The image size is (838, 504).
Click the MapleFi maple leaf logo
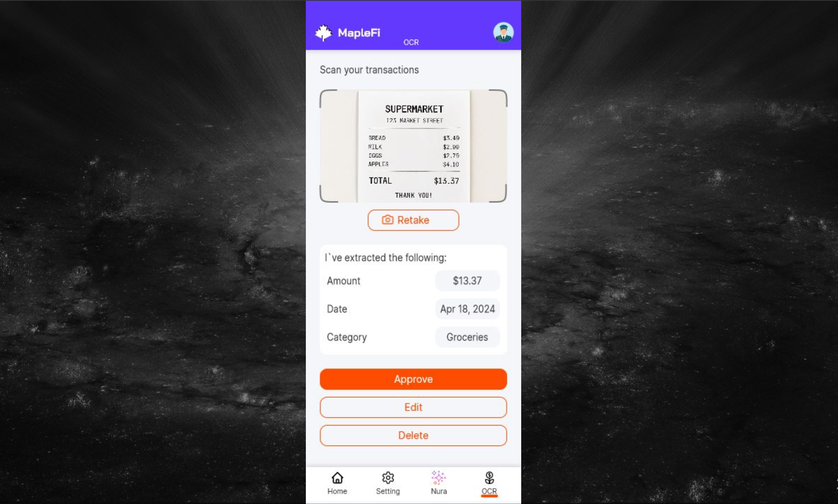323,33
